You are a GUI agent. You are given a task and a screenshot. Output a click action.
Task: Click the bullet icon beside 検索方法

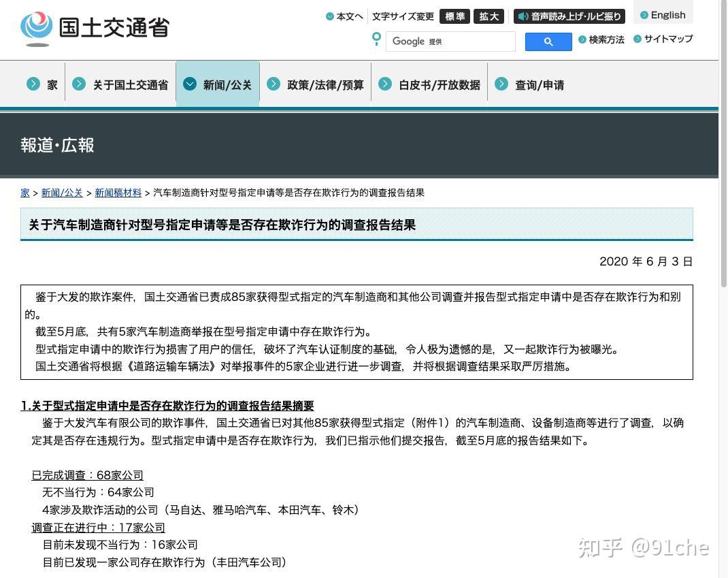[582, 39]
